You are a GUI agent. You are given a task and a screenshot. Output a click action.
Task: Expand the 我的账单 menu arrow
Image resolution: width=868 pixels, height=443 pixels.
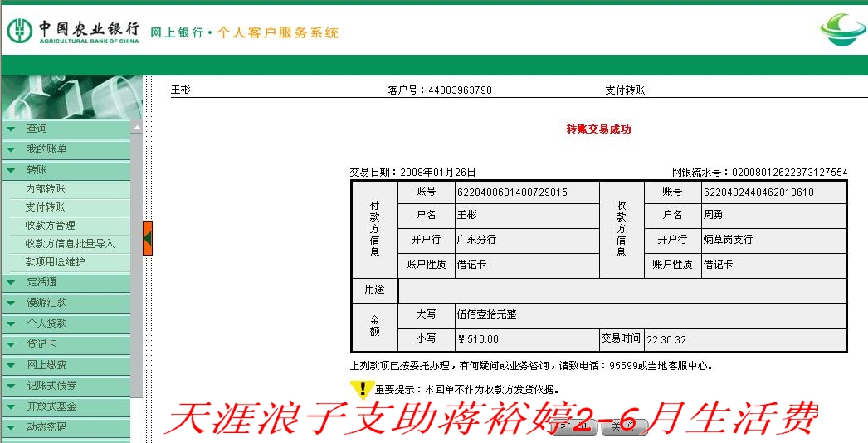pos(11,149)
